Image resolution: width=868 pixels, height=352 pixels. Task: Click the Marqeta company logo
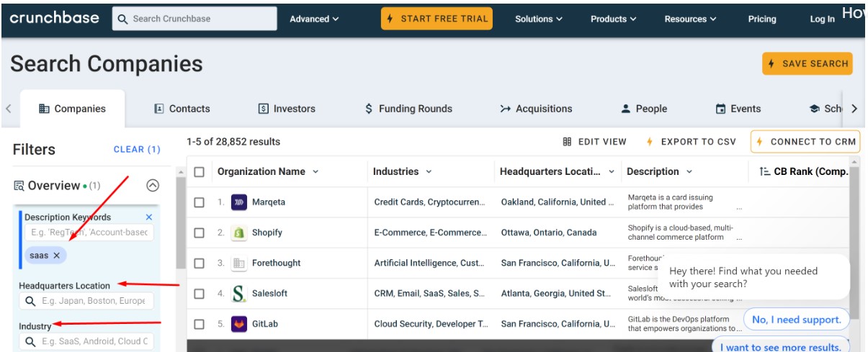pyautogui.click(x=239, y=202)
